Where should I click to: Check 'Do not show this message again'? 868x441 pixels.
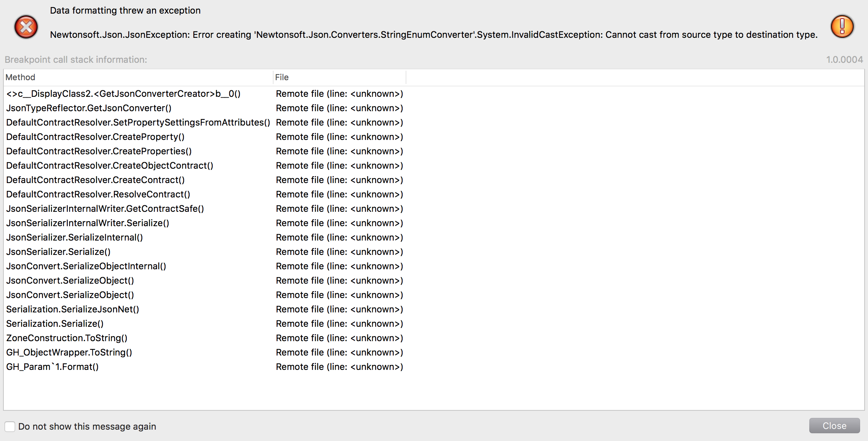pos(10,427)
